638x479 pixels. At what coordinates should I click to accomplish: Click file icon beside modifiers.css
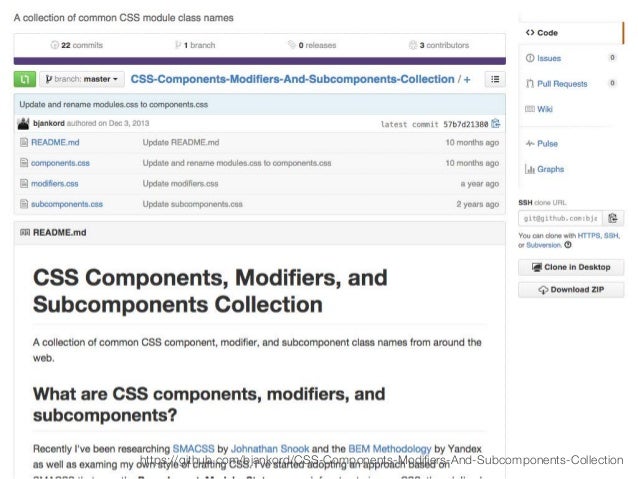coord(24,184)
